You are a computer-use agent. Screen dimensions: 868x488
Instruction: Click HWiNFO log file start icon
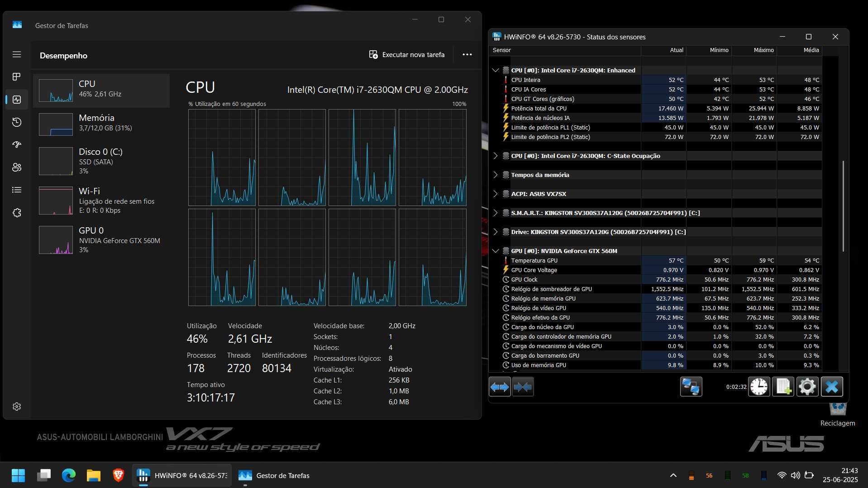pyautogui.click(x=783, y=387)
